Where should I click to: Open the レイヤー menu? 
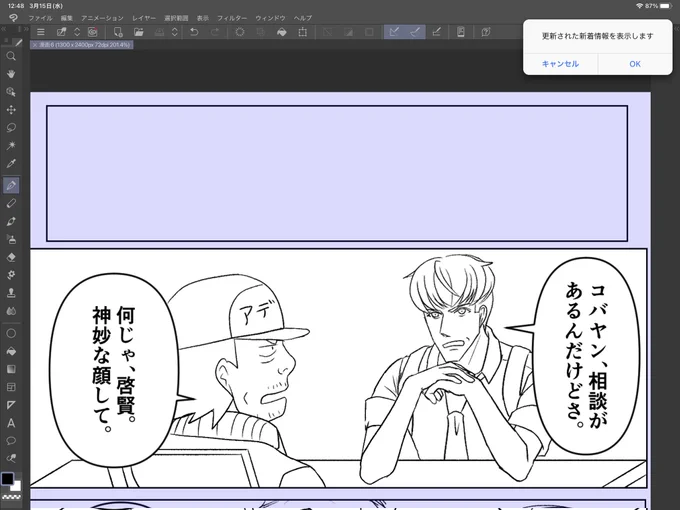click(144, 18)
